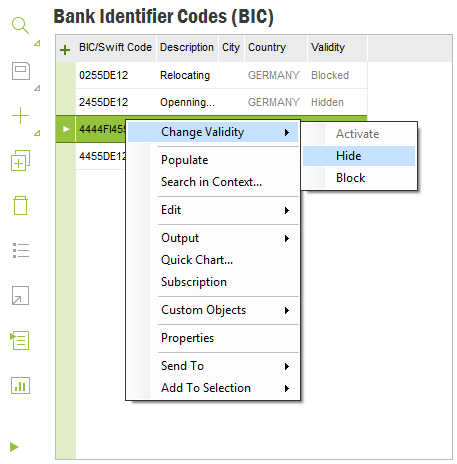Click the Save disk icon
Viewport: 457px width, 464px height.
click(21, 71)
